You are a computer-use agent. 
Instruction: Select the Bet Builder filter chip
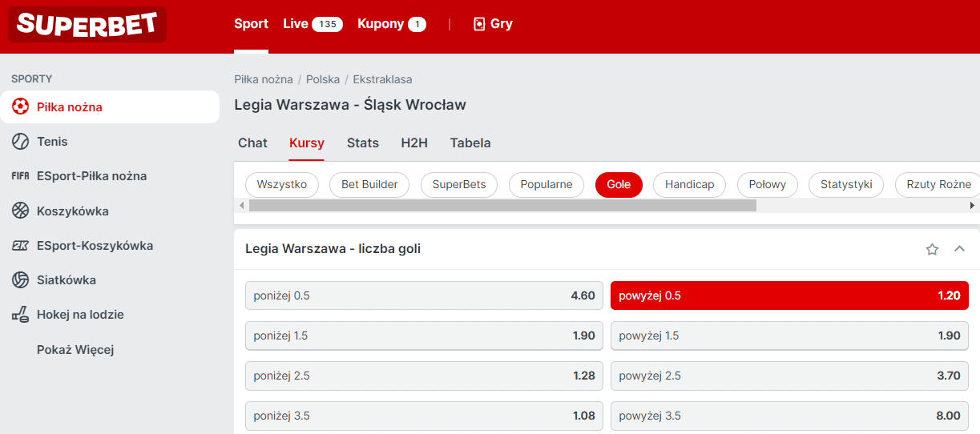[x=369, y=184]
